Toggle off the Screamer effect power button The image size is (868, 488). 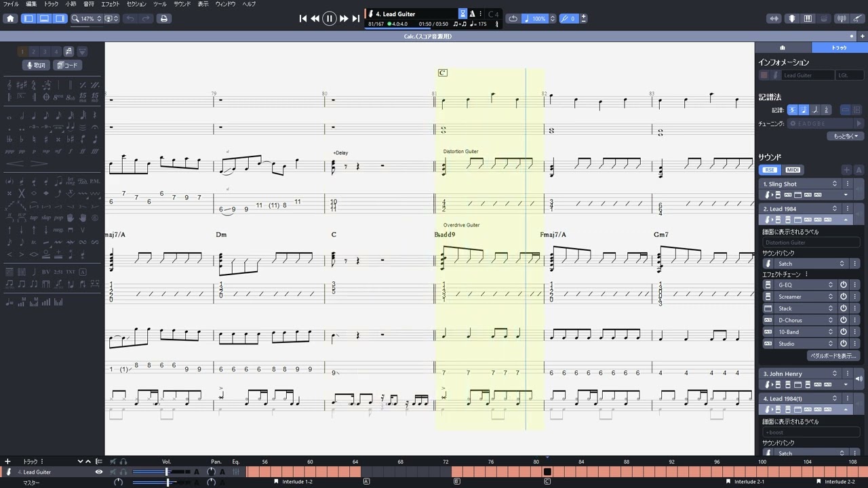pos(844,297)
